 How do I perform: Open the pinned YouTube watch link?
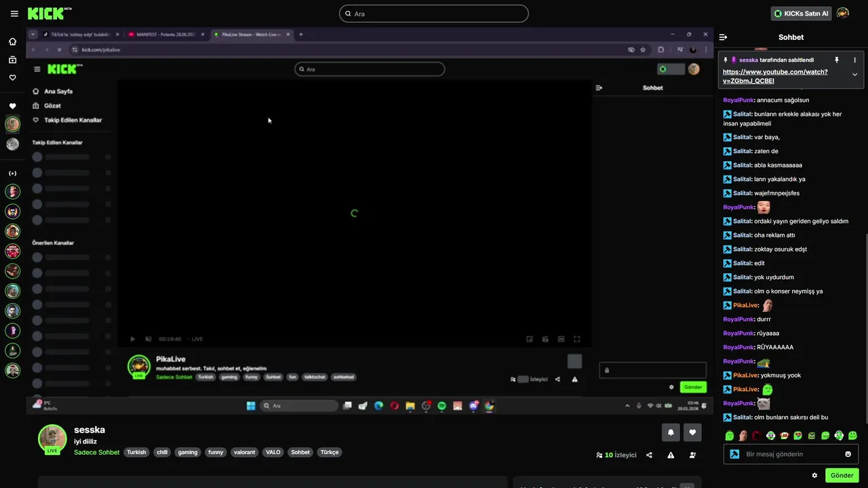(775, 76)
